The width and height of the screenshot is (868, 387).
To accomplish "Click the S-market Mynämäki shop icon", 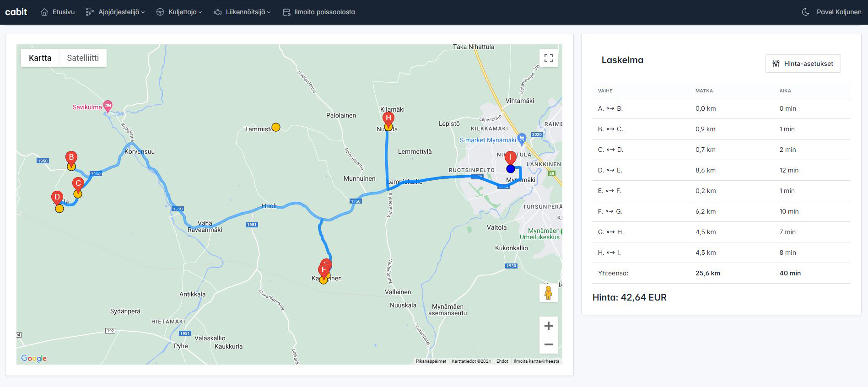I will point(522,140).
